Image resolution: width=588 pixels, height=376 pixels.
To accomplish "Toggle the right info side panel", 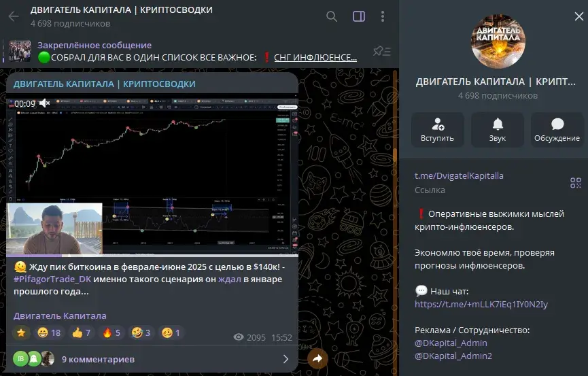I will click(x=358, y=16).
